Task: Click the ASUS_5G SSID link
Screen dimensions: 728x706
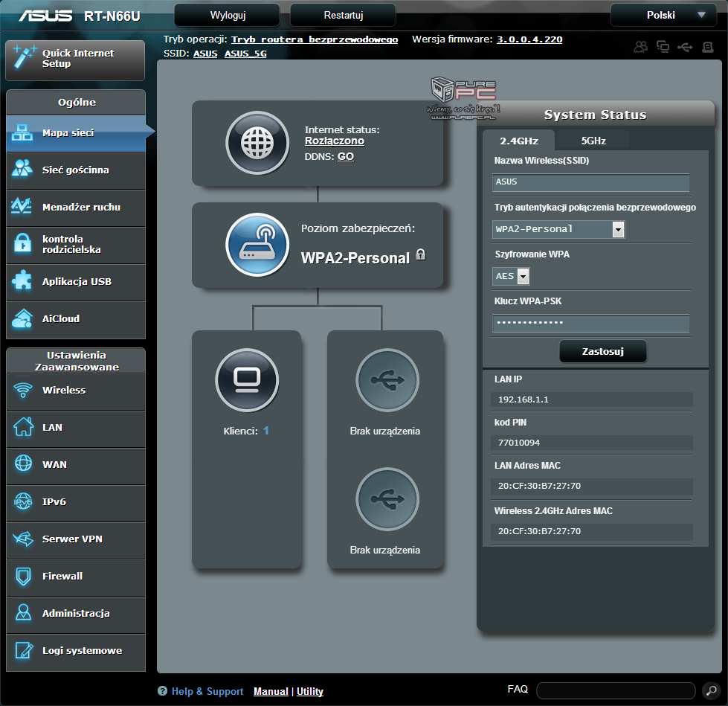Action: (x=245, y=54)
